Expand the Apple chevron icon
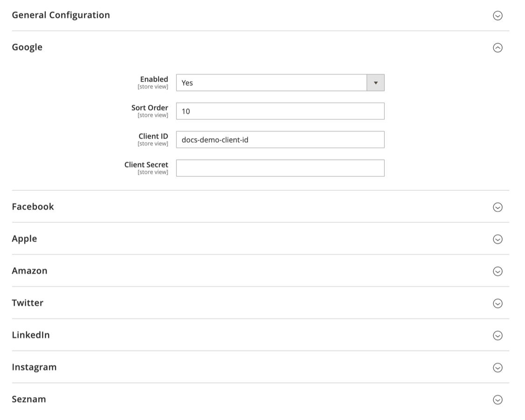Image resolution: width=525 pixels, height=420 pixels. (x=498, y=239)
